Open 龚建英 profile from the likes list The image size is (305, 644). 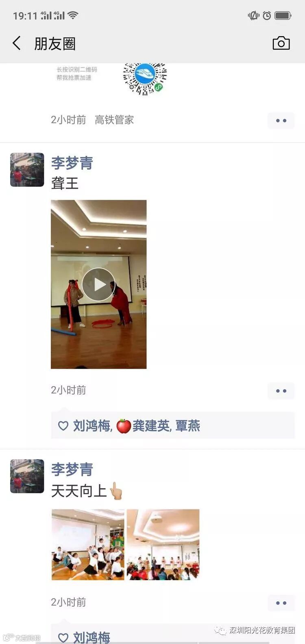click(151, 426)
